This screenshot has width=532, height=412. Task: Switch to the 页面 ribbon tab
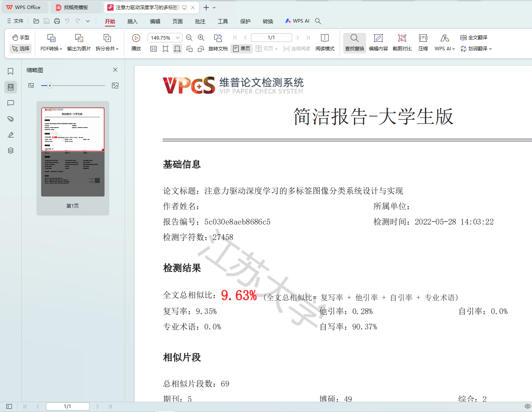coord(178,21)
